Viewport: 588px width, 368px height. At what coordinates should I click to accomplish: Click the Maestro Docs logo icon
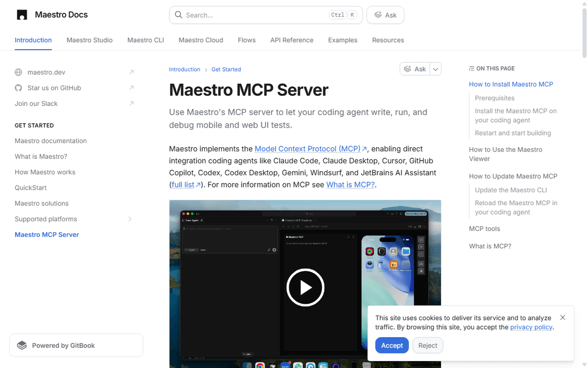pos(22,15)
